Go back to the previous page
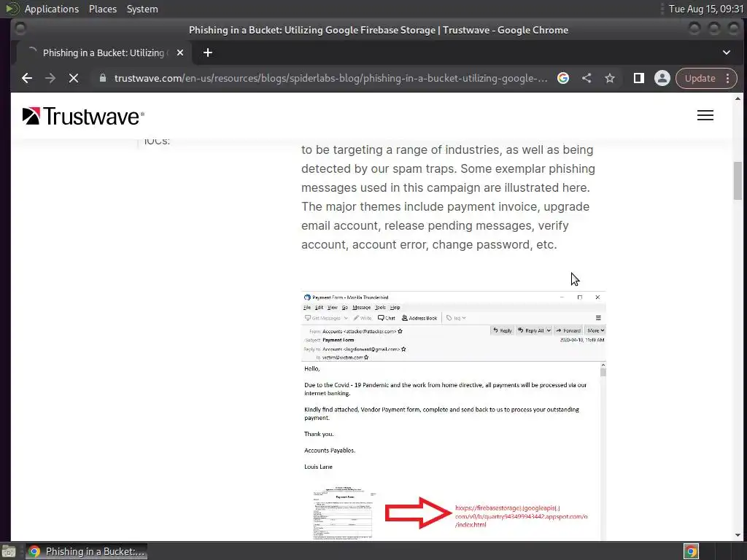Screen dimensions: 747x560 coord(27,78)
